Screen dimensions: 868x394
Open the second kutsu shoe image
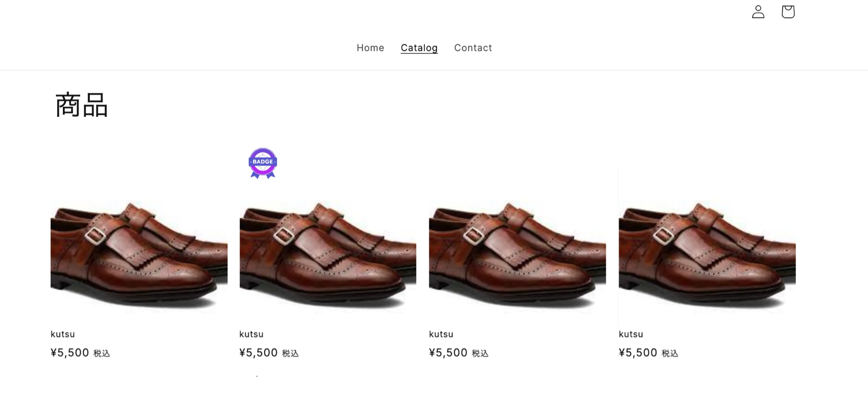328,254
